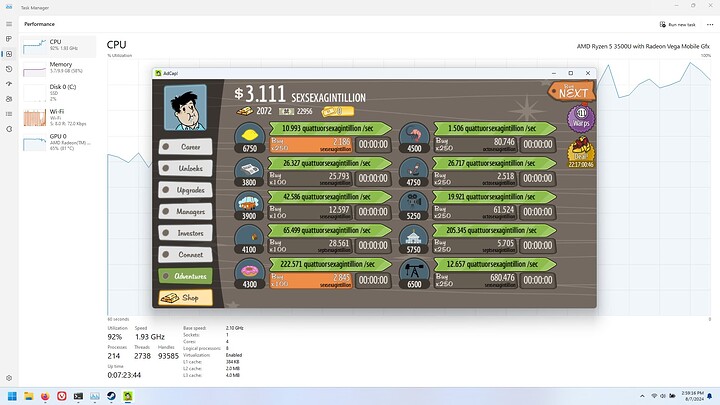Open App history icon in Task Manager sidebar

click(x=9, y=69)
